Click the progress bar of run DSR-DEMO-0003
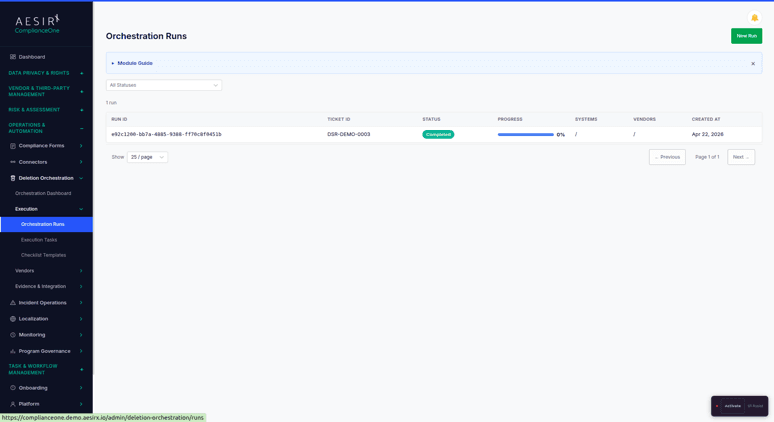 pos(525,134)
